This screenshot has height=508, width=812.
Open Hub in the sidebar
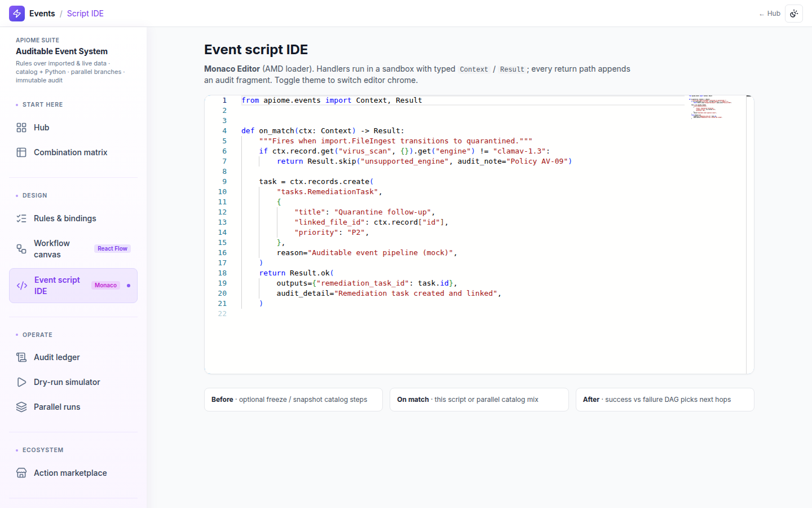point(73,128)
